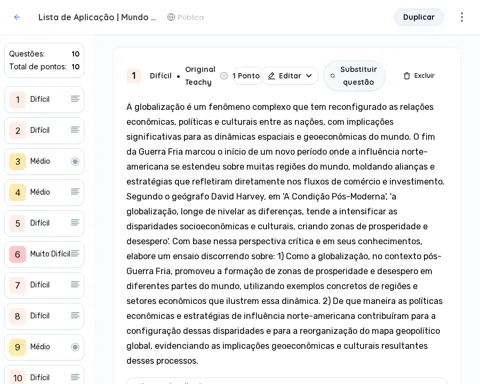Click the info icon beside 1 Ponto

click(224, 76)
